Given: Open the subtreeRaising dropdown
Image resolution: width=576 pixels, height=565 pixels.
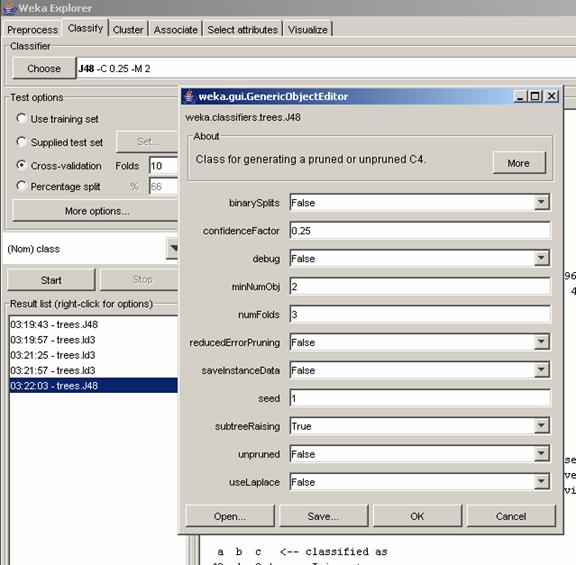Looking at the screenshot, I should click(541, 426).
